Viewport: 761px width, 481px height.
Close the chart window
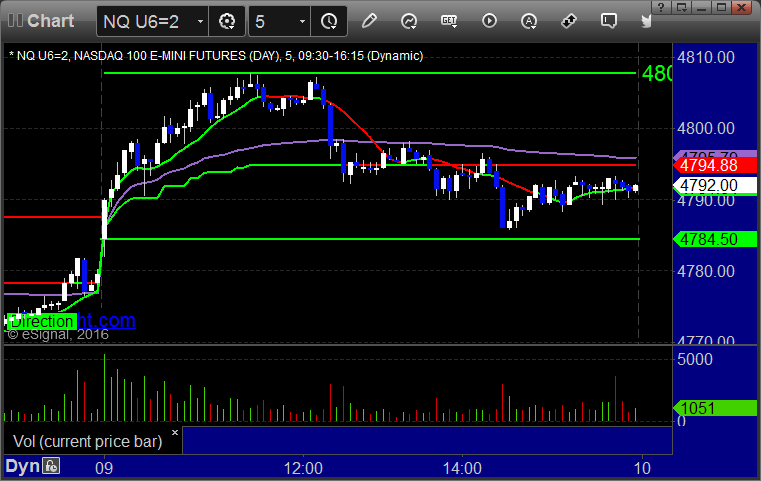742,7
